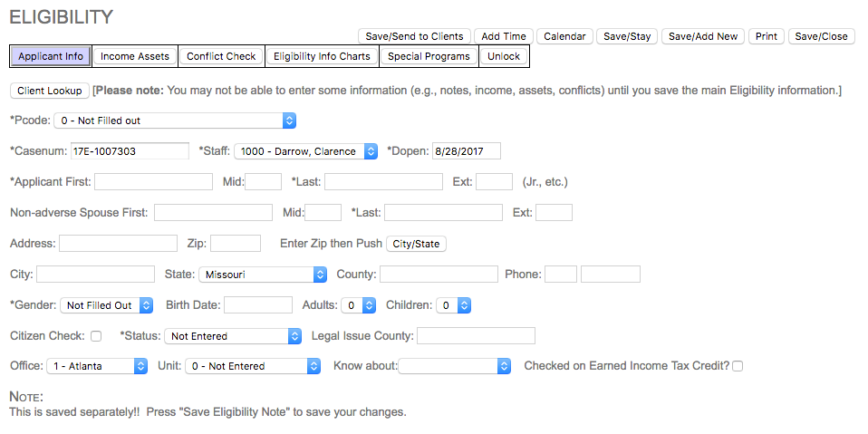Click the Save/Send to Clients button
868x434 pixels.
pyautogui.click(x=414, y=36)
